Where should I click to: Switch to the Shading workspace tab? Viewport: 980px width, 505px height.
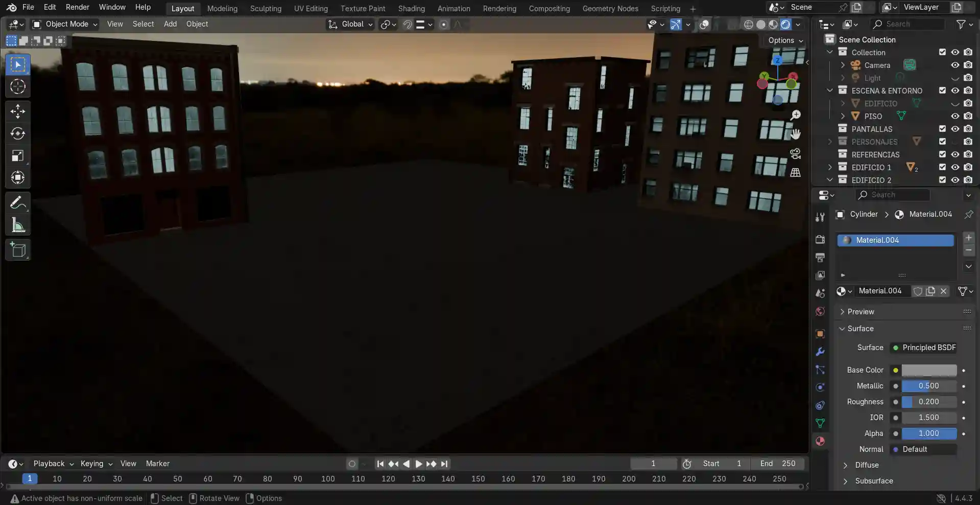pos(411,9)
